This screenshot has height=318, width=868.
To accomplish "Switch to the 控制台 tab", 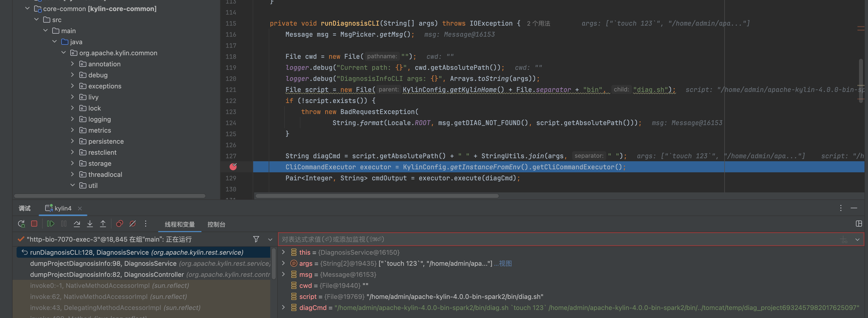I will [x=216, y=224].
